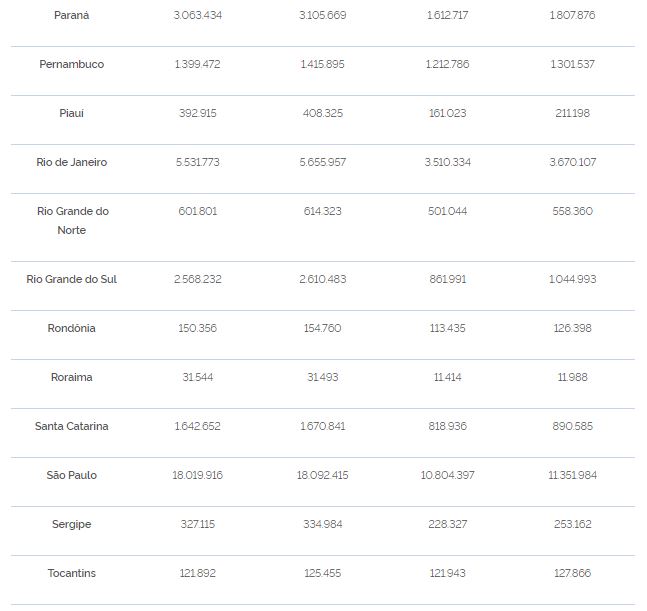Select the value 861.991 for Rio Grande do Sul
This screenshot has width=647, height=611.
pos(448,279)
